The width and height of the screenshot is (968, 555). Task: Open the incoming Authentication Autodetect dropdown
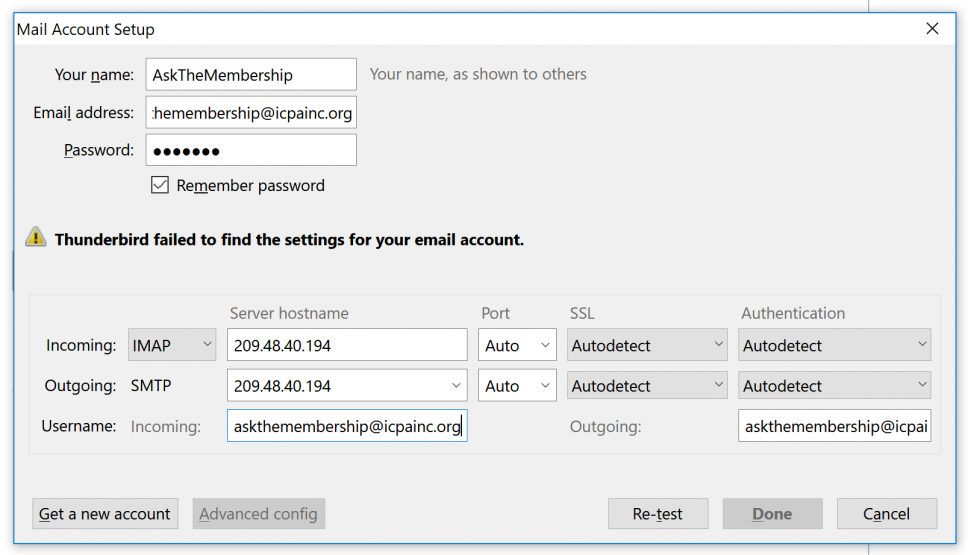(835, 344)
